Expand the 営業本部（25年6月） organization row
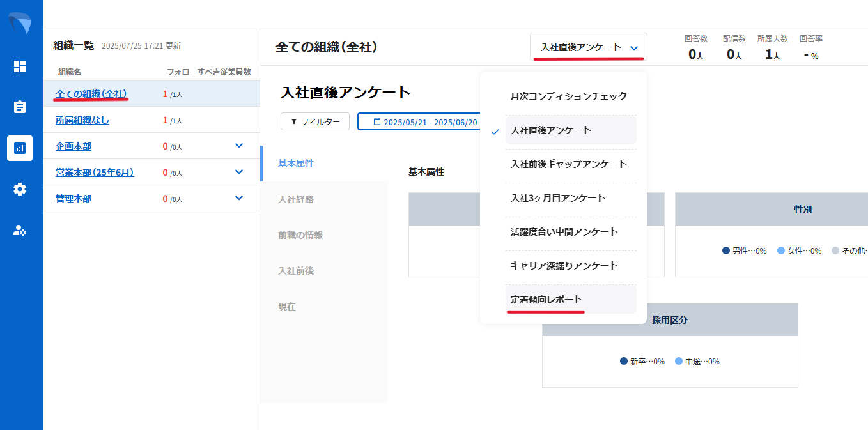This screenshot has height=430, width=868. pos(239,172)
